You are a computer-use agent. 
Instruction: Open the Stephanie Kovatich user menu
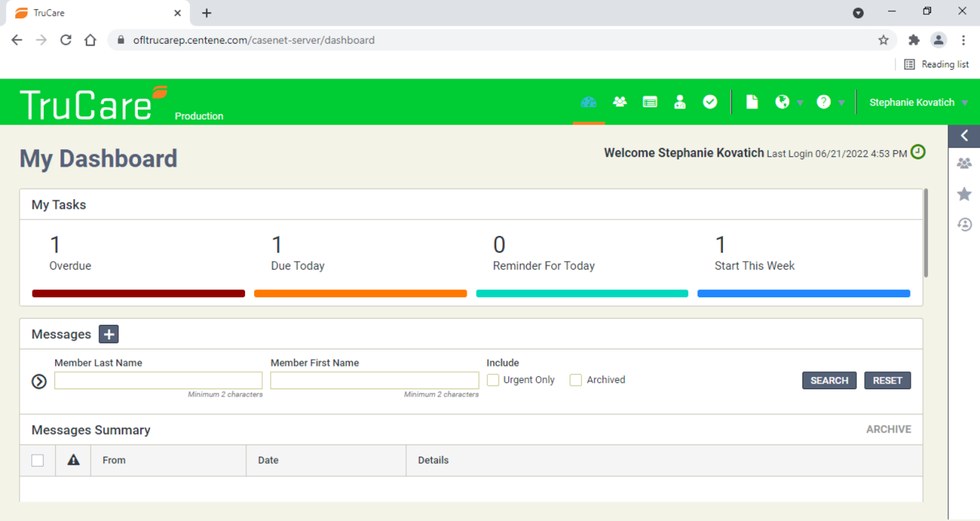point(918,102)
